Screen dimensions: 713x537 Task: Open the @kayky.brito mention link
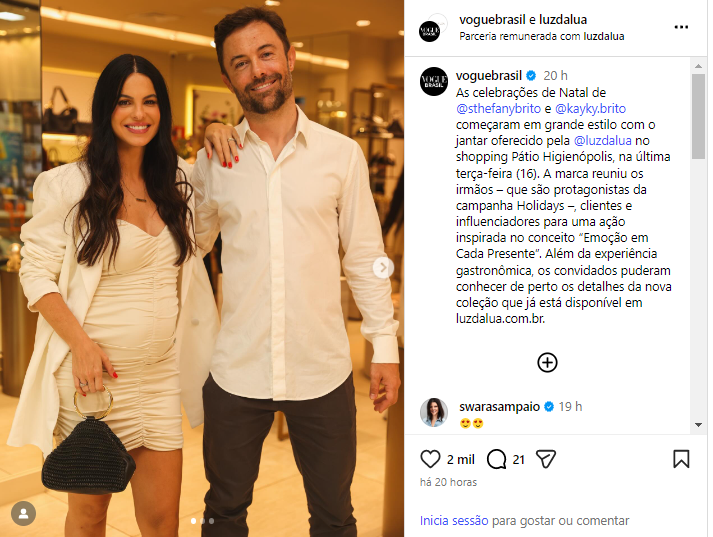[590, 109]
